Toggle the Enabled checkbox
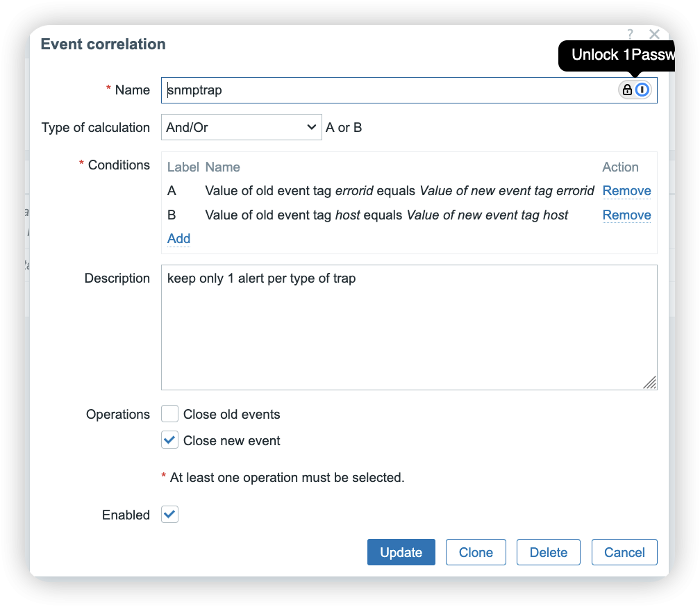The image size is (700, 607). [170, 515]
